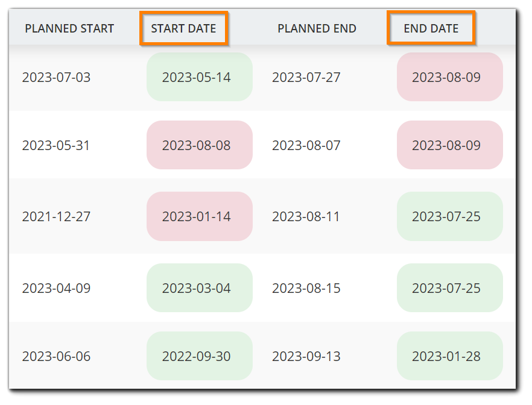Screen dimensions: 532x405
Task: Select the planned start 2023-06-06
Action: coord(56,356)
